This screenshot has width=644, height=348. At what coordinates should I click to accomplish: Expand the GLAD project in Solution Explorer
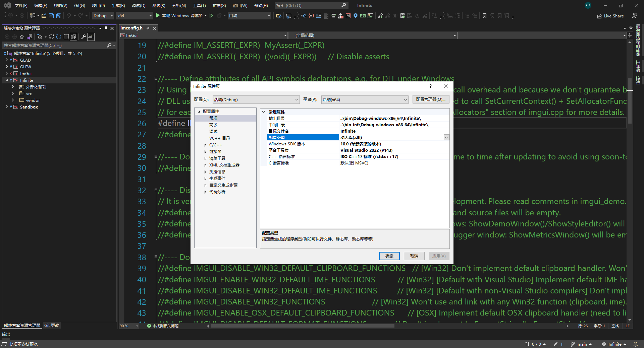7,60
